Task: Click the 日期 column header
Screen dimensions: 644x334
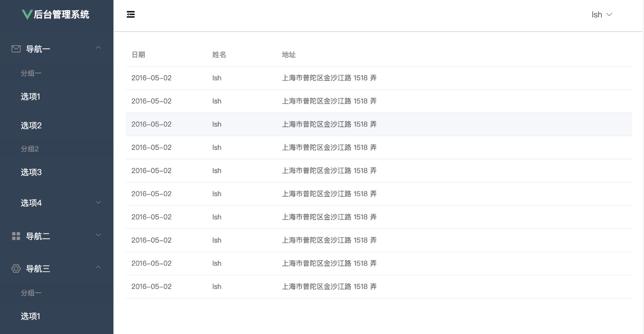Action: [x=138, y=55]
